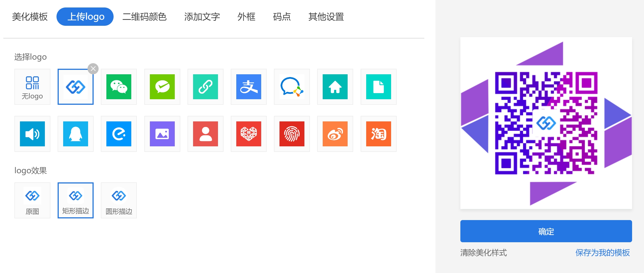Remove the selected logo with X
The width and height of the screenshot is (644, 273).
[x=93, y=69]
